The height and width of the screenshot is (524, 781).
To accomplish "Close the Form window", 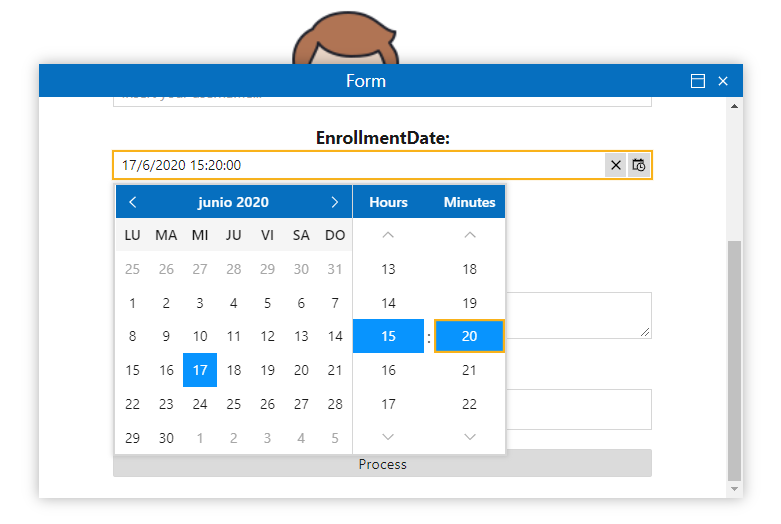I will 723,81.
